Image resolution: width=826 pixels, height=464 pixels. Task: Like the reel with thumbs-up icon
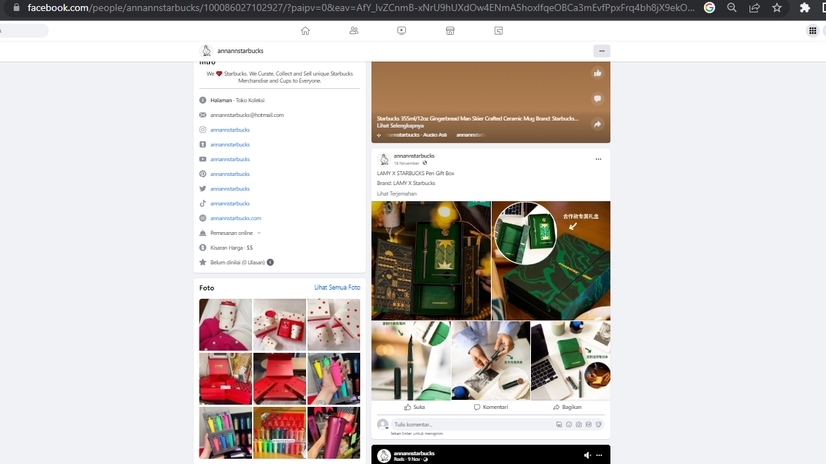[x=597, y=73]
